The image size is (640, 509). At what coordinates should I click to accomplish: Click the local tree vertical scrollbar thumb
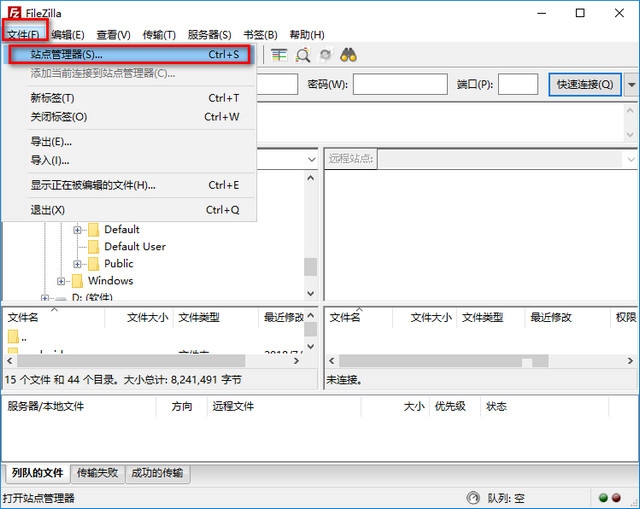coord(311,267)
